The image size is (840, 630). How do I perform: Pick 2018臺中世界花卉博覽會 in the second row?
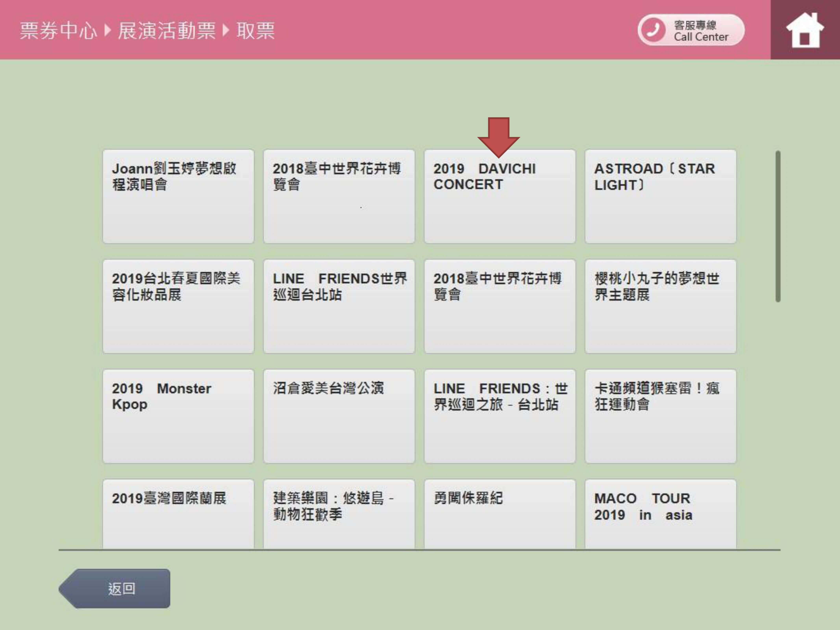[x=500, y=307]
